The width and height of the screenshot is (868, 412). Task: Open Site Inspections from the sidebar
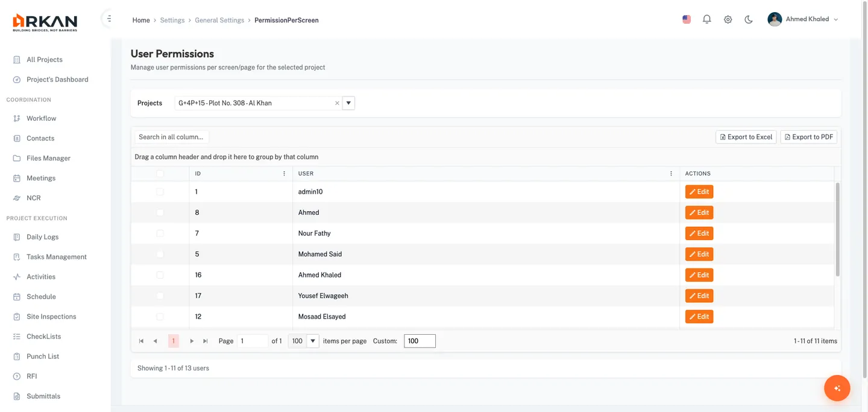[51, 316]
